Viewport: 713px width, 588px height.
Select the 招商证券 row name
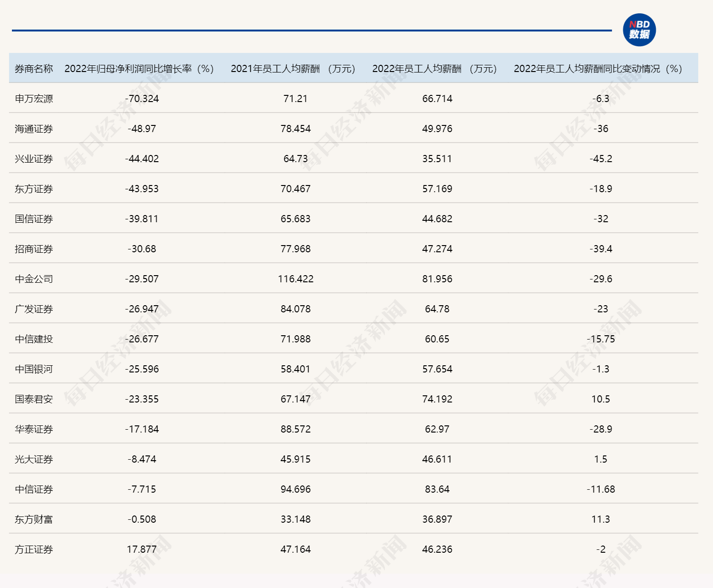[34, 249]
